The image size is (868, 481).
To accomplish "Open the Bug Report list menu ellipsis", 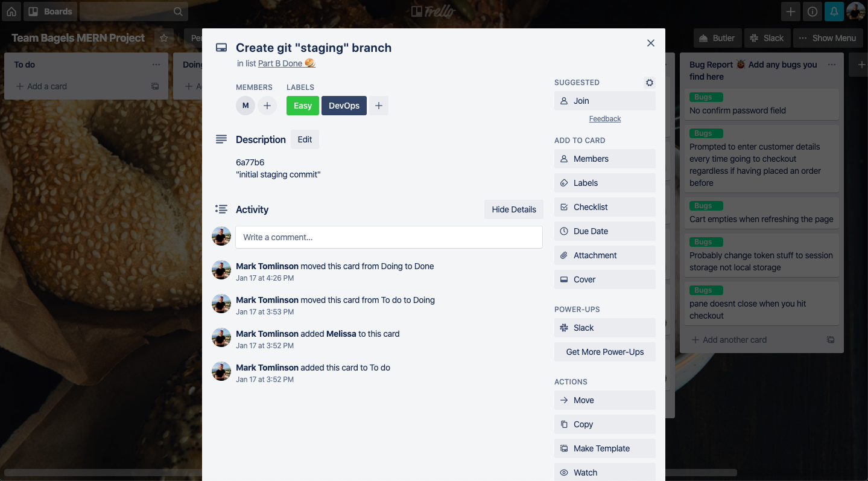I will [x=832, y=65].
